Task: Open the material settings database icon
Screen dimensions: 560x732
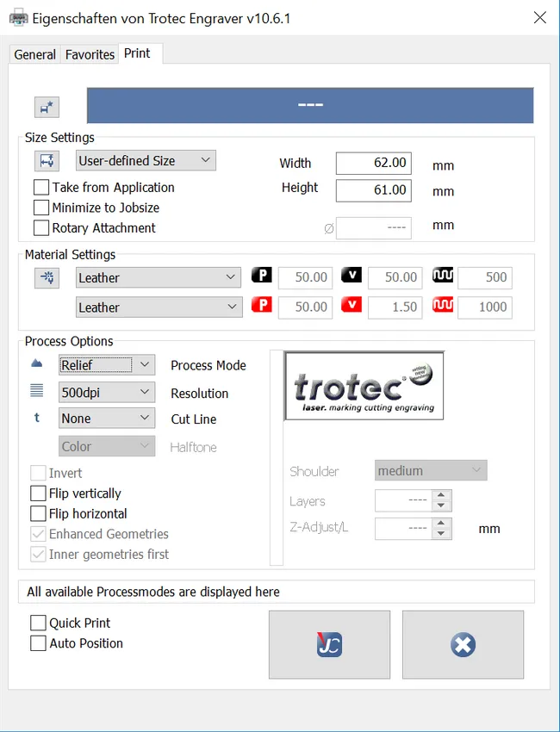Action: [x=47, y=277]
